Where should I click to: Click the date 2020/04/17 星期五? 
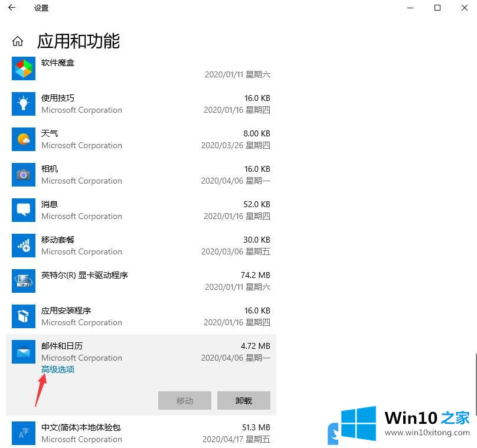tap(236, 439)
